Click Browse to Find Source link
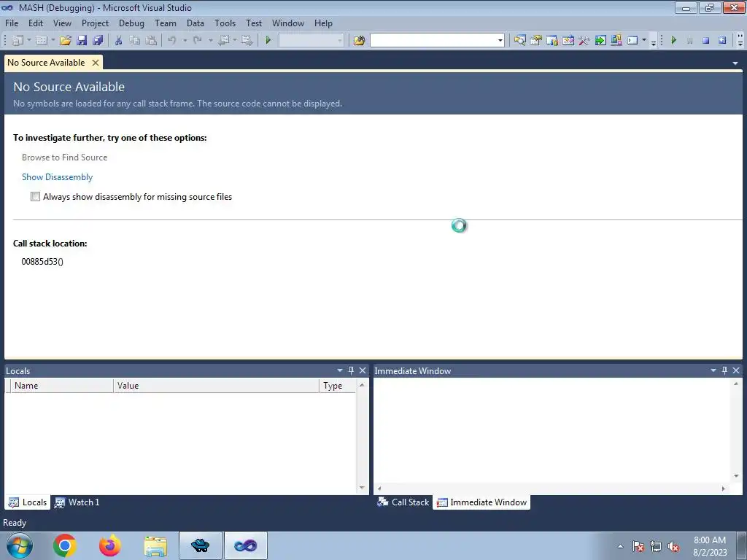This screenshot has height=560, width=747. [x=64, y=157]
